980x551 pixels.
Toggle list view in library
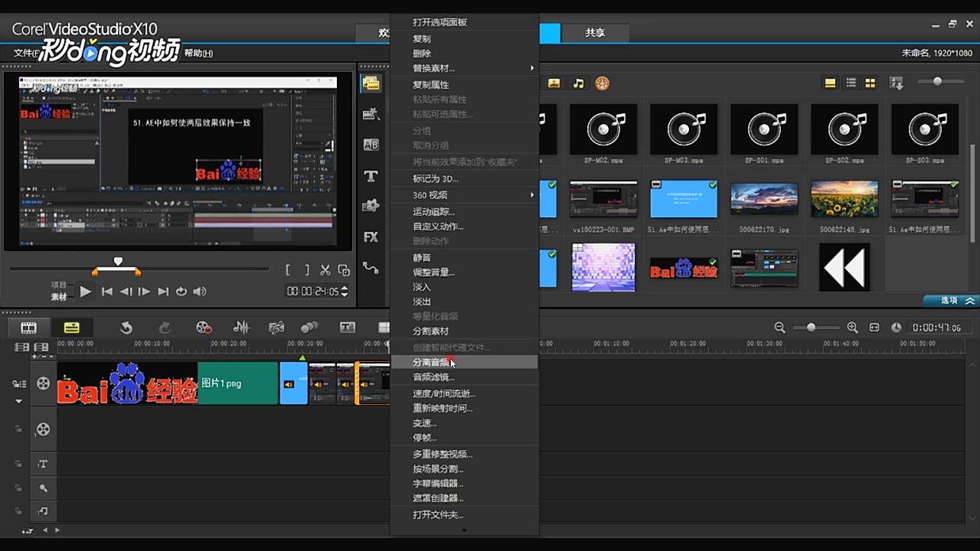[x=851, y=83]
